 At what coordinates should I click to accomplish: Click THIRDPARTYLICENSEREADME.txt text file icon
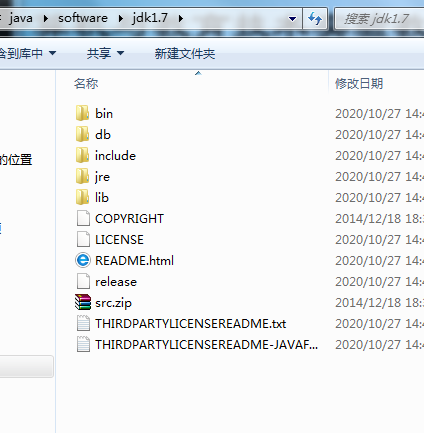[x=83, y=323]
